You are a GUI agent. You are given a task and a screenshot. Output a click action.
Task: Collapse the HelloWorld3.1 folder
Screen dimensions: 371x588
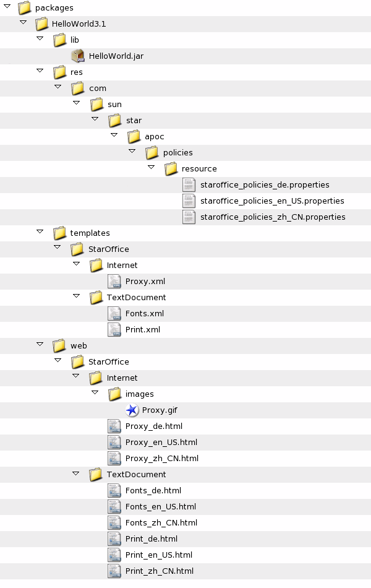[23, 22]
